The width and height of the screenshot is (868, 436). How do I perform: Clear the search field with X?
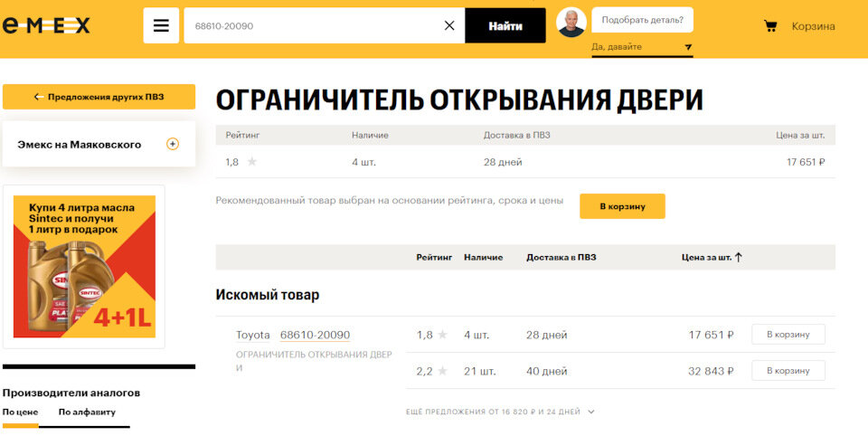(x=449, y=25)
